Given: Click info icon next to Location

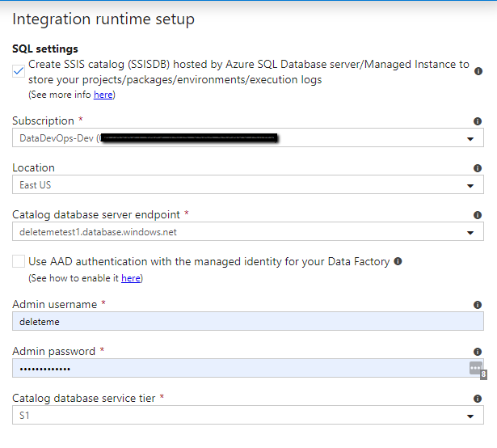Looking at the screenshot, I should click(478, 168).
